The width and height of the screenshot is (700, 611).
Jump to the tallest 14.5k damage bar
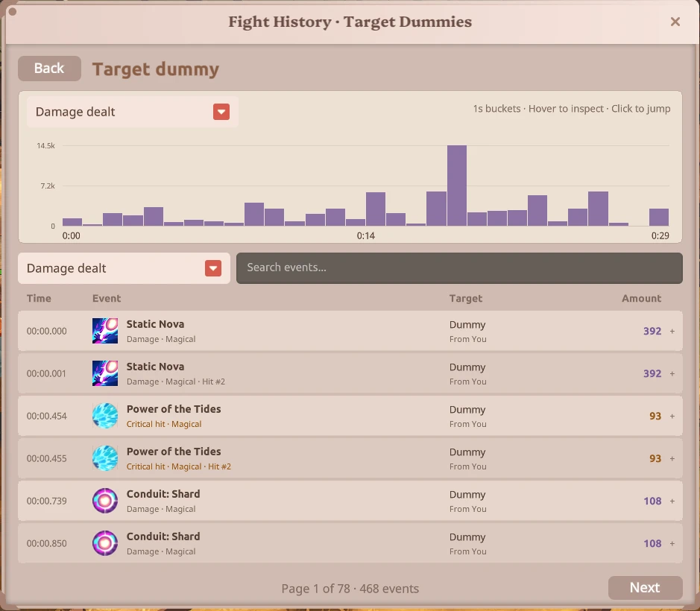457,186
